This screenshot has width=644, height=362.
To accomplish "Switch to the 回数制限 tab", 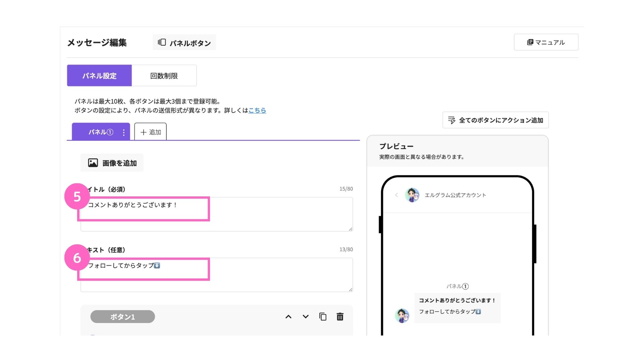I will click(x=164, y=76).
